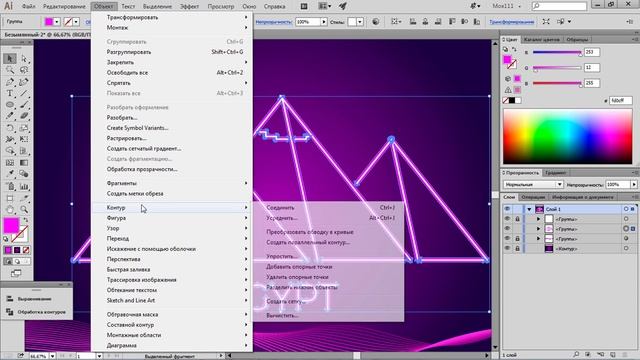The image size is (640, 360).
Task: Open the control bar opacity 100% arrow
Action: click(324, 22)
